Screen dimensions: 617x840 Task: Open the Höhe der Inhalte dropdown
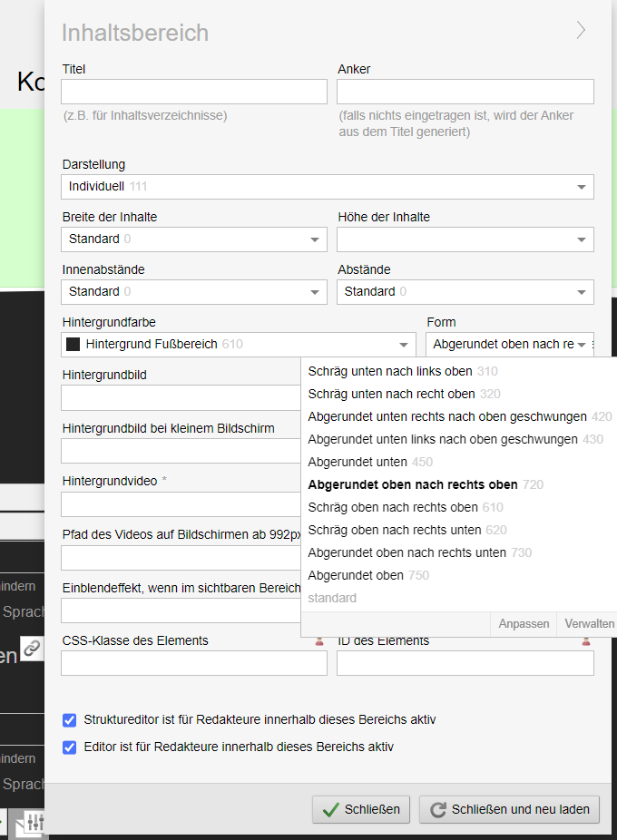(x=465, y=239)
